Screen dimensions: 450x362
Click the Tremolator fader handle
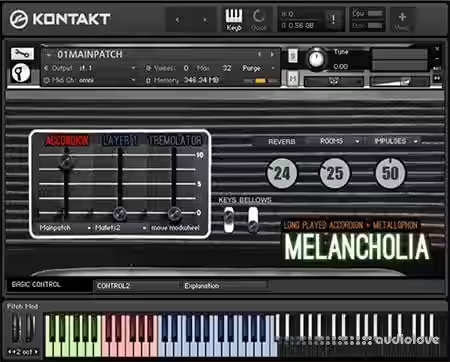click(174, 213)
